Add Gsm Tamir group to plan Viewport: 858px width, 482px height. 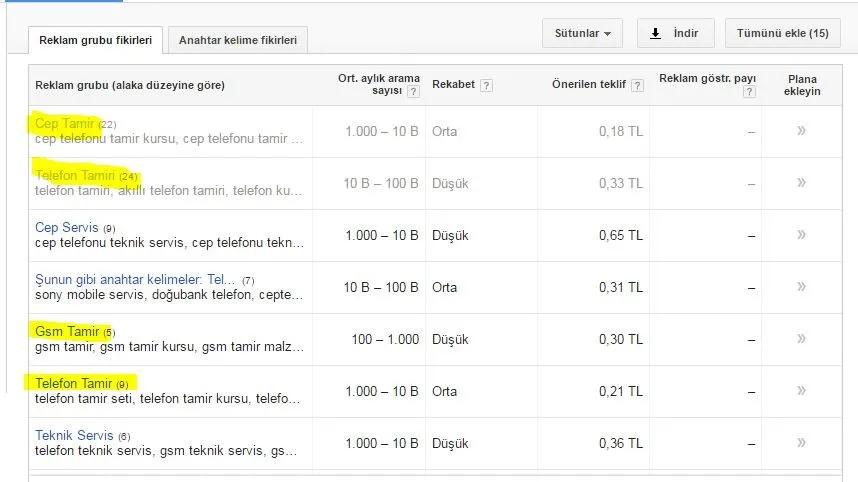pos(802,339)
